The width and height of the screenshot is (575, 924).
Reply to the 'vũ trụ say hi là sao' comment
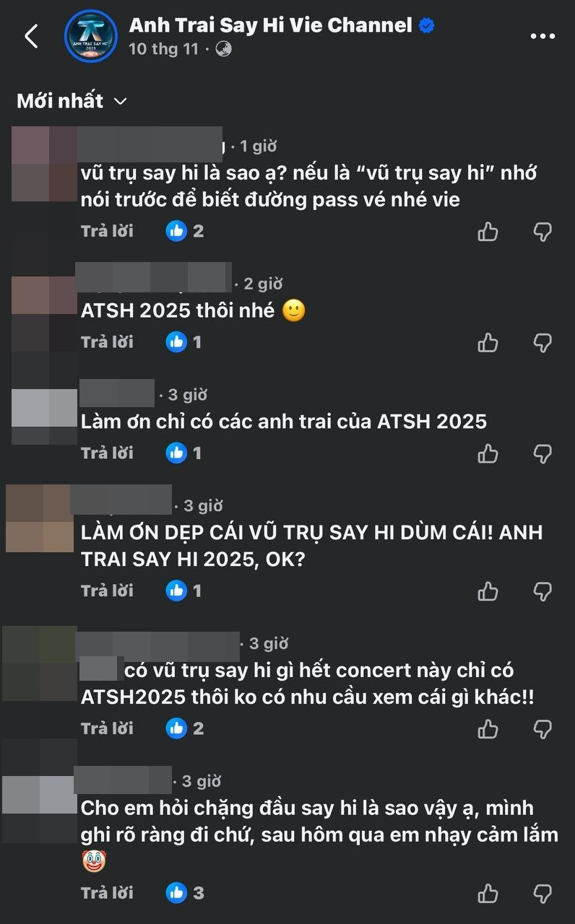[x=107, y=231]
